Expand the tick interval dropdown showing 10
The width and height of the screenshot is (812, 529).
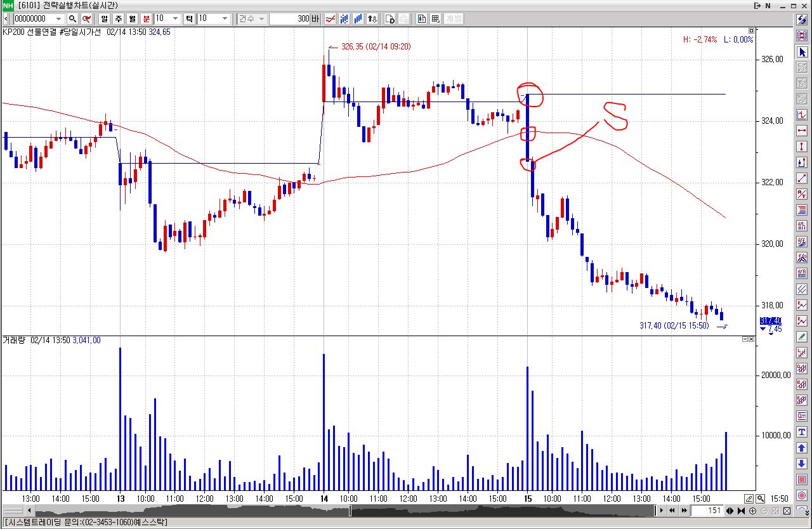(225, 19)
